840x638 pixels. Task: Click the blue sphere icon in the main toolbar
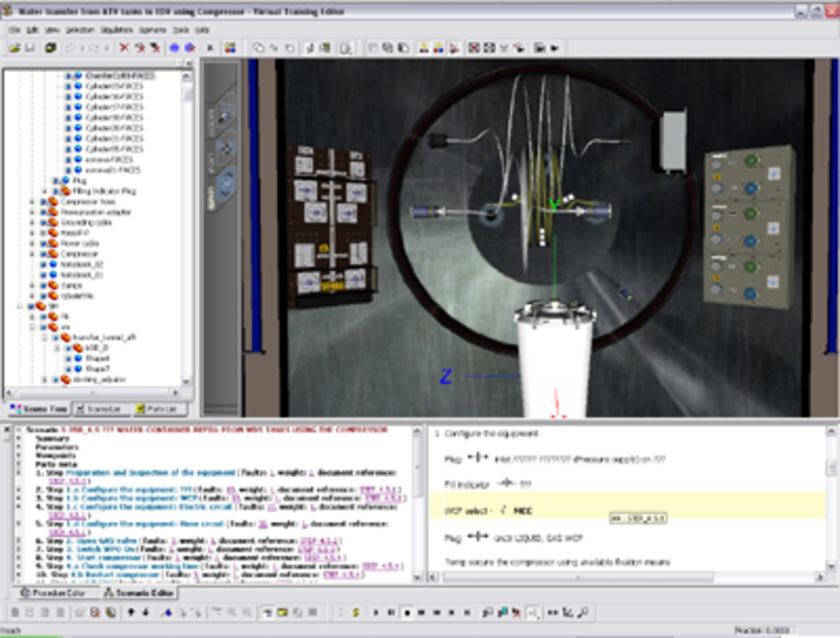[175, 49]
